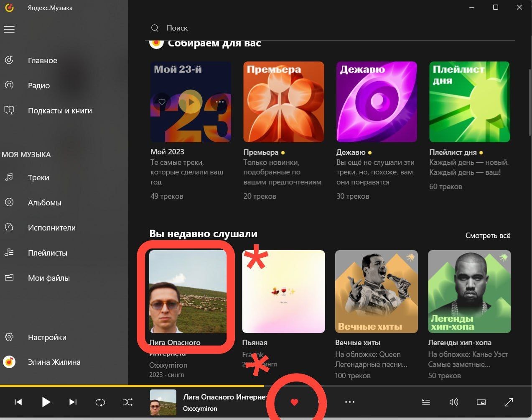Activate picture-in-picture mini player

click(x=481, y=402)
